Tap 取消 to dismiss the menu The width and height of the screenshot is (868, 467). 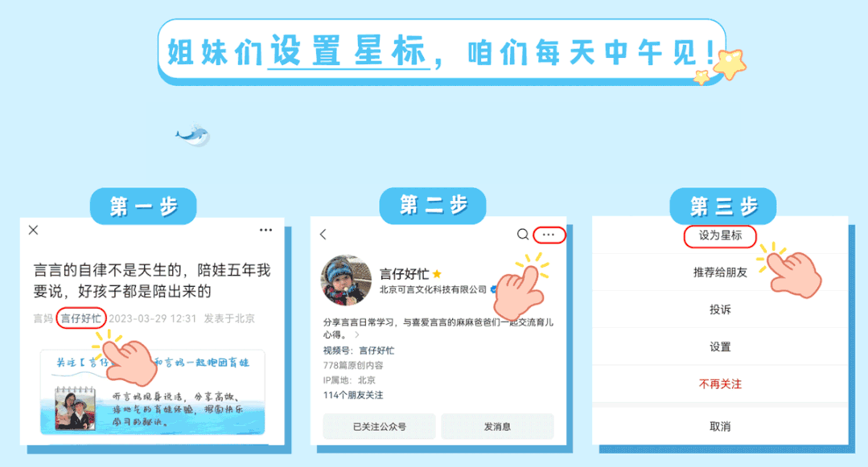(720, 427)
